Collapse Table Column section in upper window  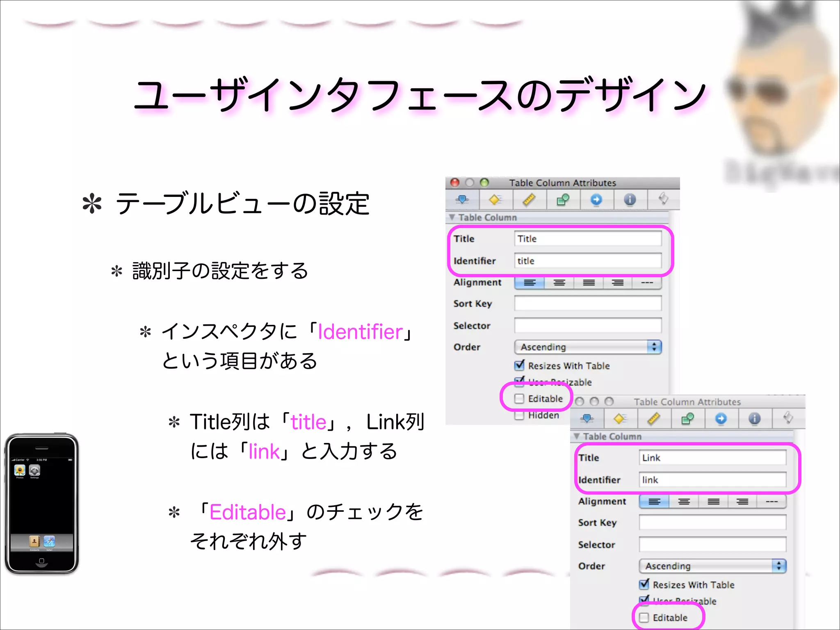pyautogui.click(x=452, y=217)
